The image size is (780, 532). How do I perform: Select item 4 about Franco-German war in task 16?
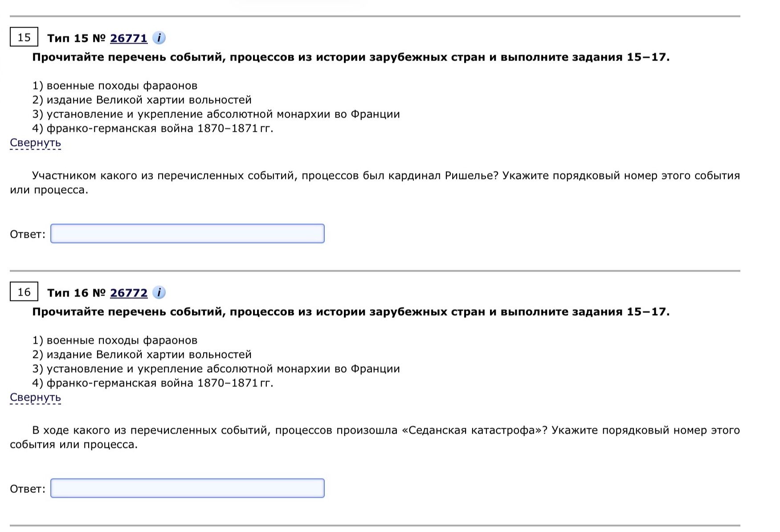153,383
